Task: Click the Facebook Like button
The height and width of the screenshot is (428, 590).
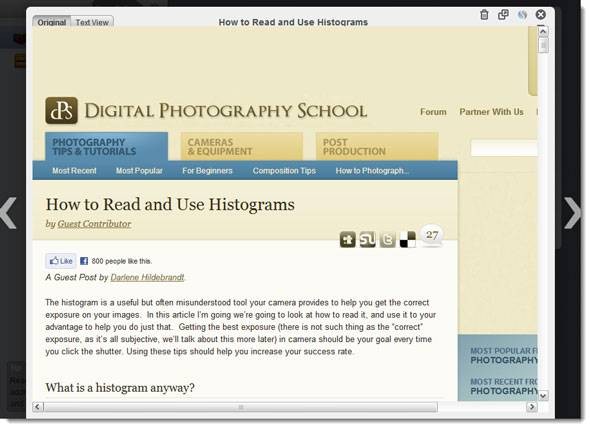Action: (x=61, y=261)
